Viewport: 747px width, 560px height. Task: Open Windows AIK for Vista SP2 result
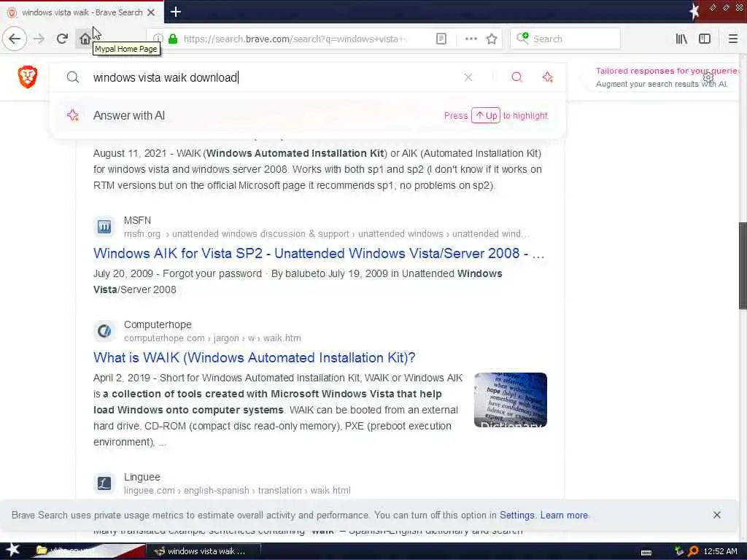tap(319, 253)
